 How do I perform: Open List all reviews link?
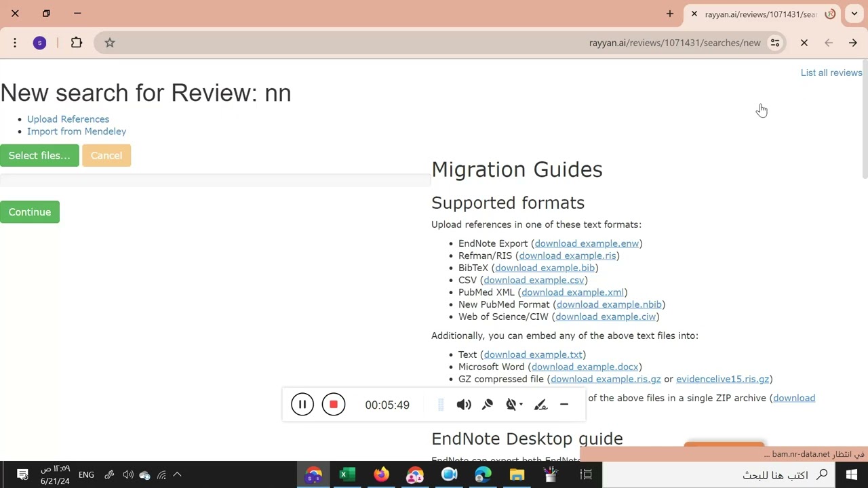click(831, 73)
